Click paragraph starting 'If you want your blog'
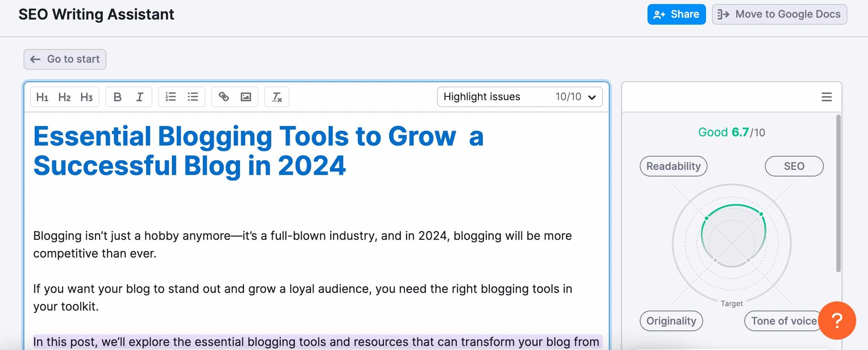 [302, 298]
